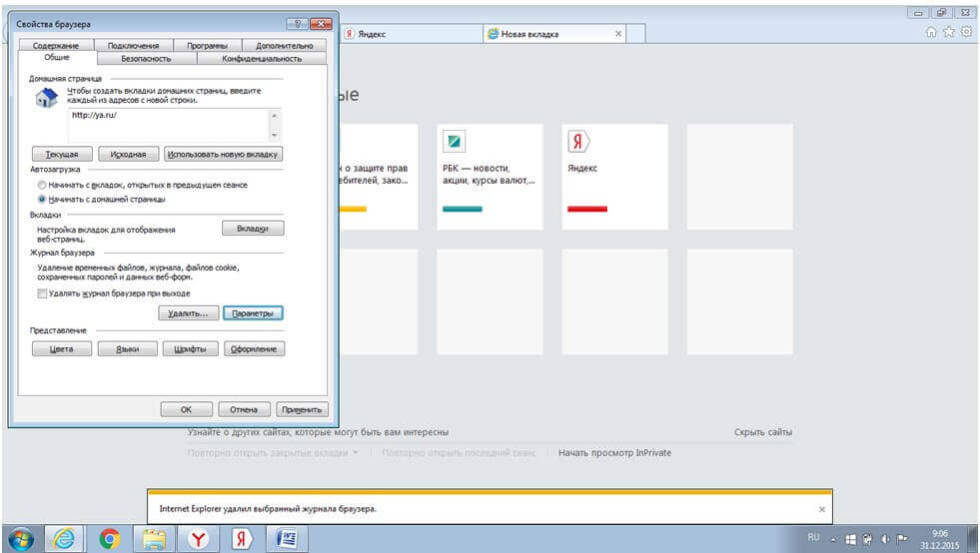The height and width of the screenshot is (553, 980).
Task: Launch Google Chrome from the taskbar
Action: (110, 539)
